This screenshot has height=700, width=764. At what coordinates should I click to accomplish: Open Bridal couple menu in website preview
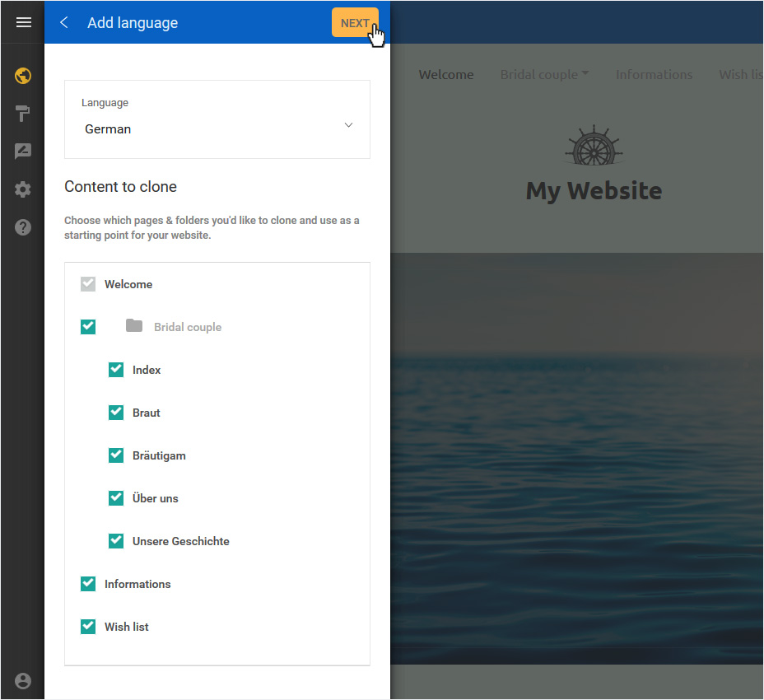(x=544, y=75)
